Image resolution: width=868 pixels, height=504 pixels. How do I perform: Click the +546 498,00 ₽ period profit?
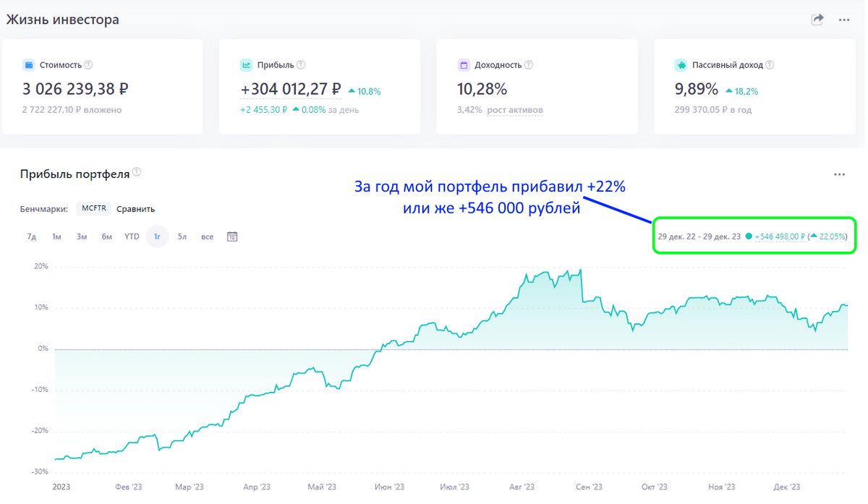tap(780, 236)
